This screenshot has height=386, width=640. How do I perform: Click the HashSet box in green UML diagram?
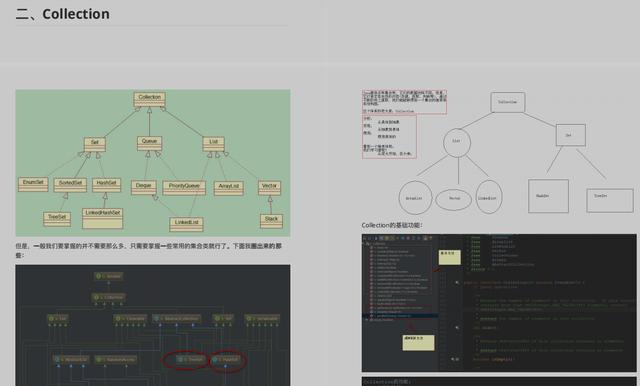coord(107,185)
